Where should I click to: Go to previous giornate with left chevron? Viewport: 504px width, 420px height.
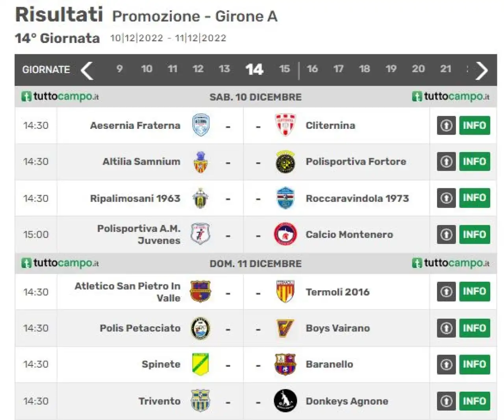tap(87, 71)
